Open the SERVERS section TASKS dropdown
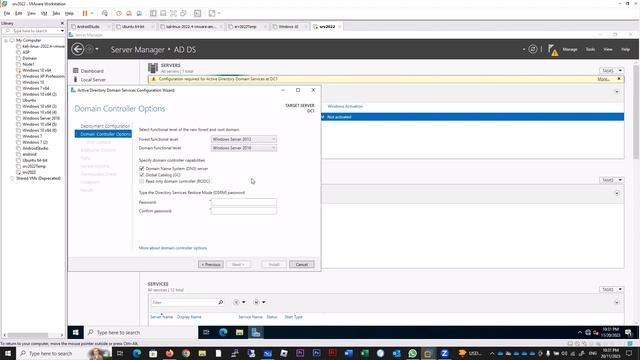The image size is (640, 360). pyautogui.click(x=611, y=71)
